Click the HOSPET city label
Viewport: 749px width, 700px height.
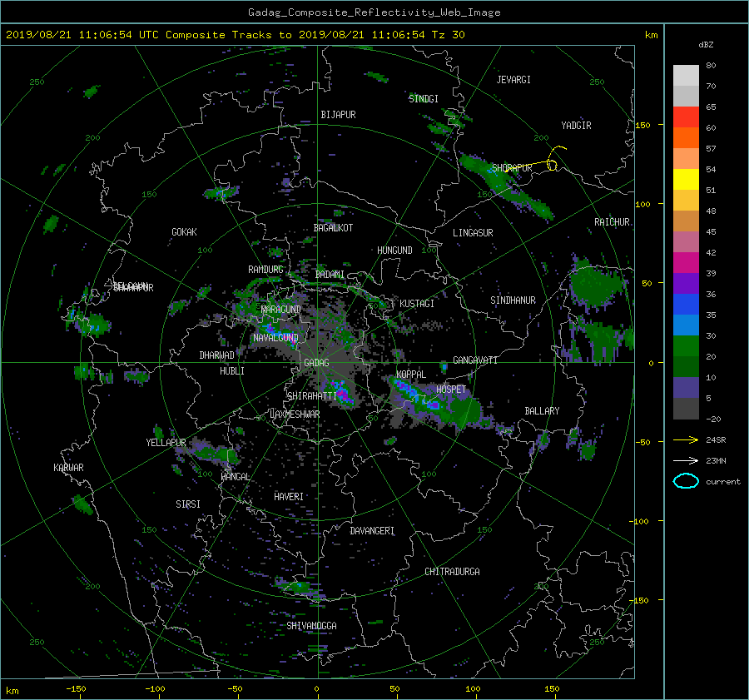click(x=451, y=390)
